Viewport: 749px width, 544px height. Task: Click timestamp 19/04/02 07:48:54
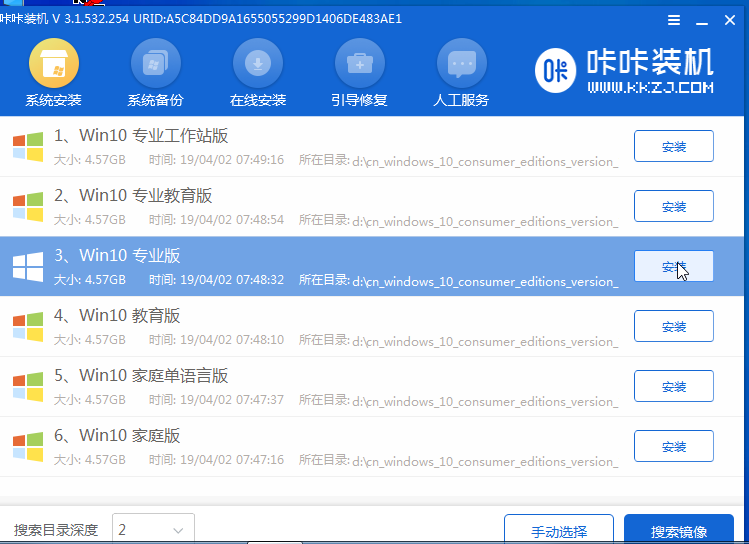click(232, 220)
